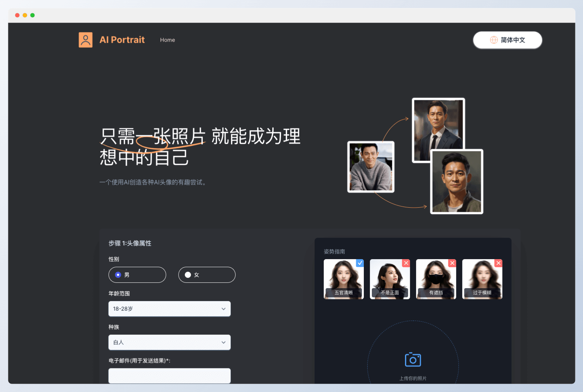The width and height of the screenshot is (583, 392).
Task: Click the AI Portrait person logo icon
Action: tap(86, 40)
